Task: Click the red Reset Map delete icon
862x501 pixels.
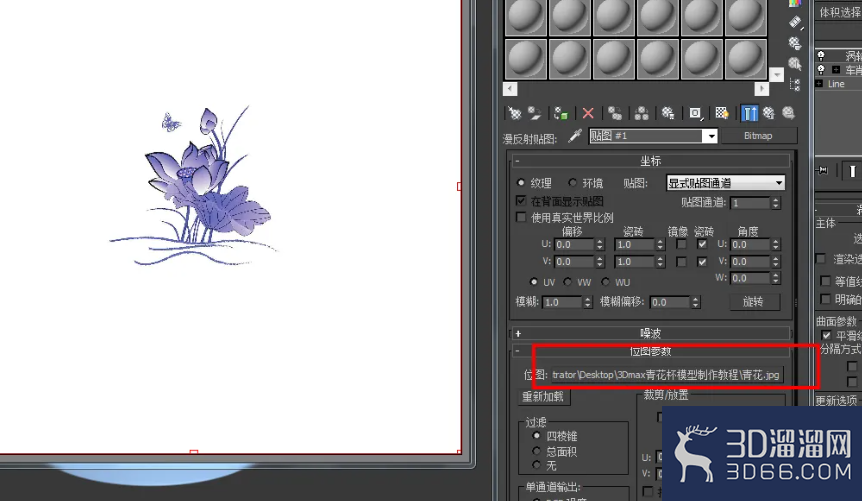Action: pyautogui.click(x=588, y=113)
